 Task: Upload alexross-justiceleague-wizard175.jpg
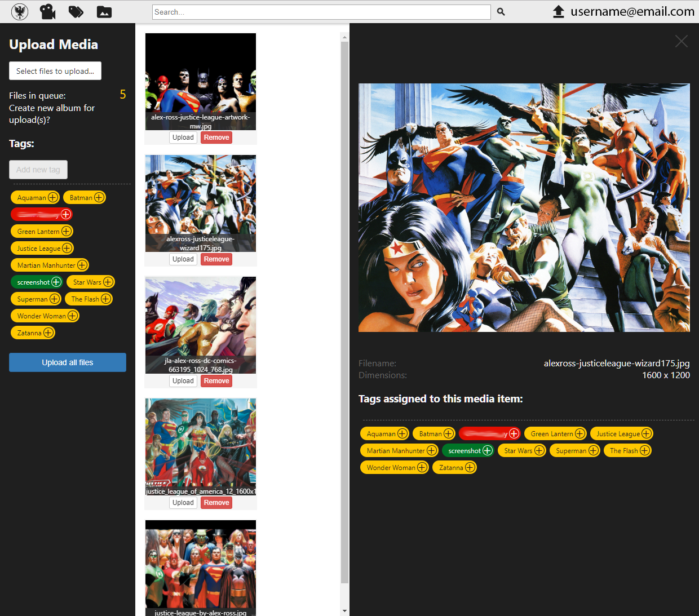[183, 259]
